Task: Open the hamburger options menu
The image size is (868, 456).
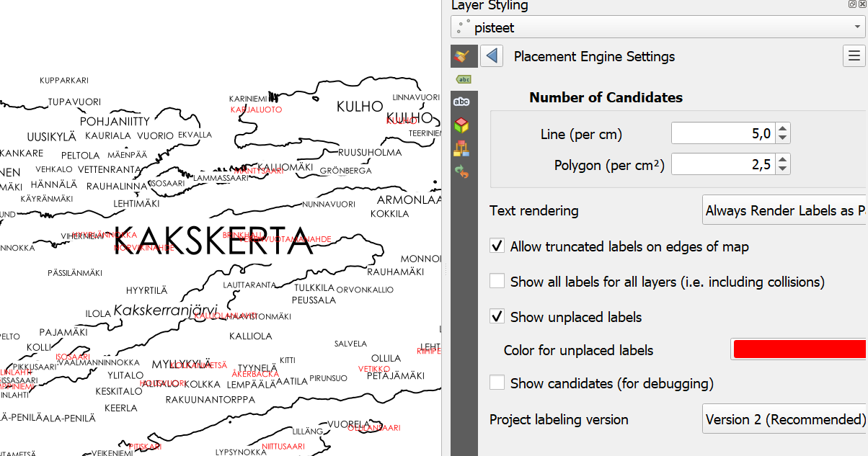Action: (x=854, y=56)
